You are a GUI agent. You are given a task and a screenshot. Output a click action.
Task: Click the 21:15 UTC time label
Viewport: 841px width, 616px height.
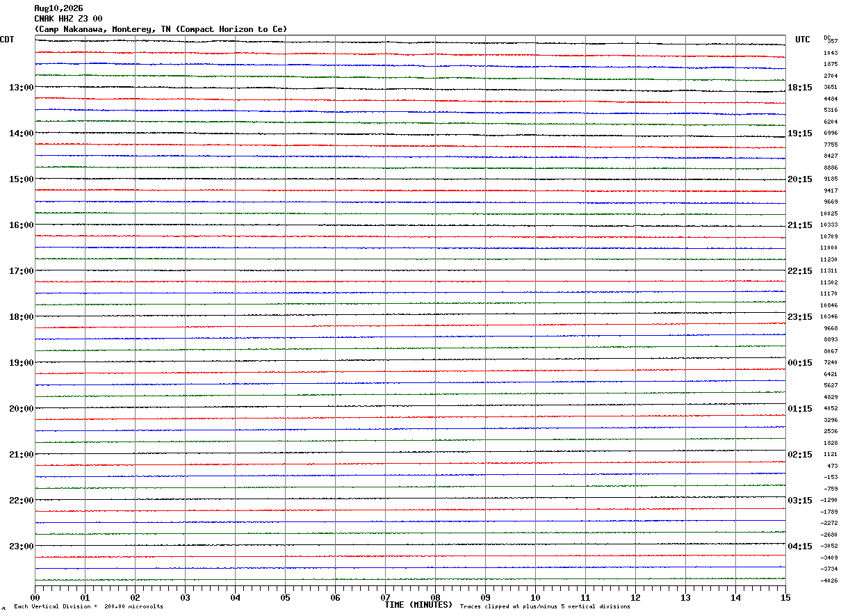[800, 225]
